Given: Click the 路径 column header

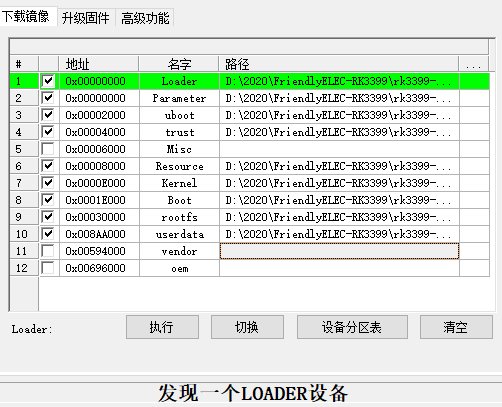Looking at the screenshot, I should [339, 64].
